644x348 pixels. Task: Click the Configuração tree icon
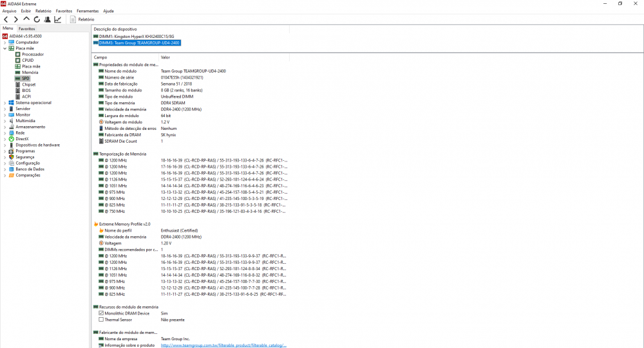coord(11,163)
